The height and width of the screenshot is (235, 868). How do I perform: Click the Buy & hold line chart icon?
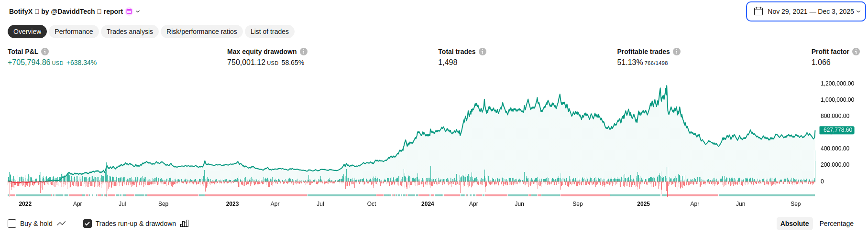pos(61,224)
